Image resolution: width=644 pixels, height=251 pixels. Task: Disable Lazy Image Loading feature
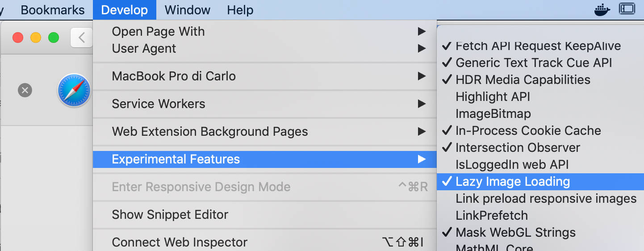pyautogui.click(x=512, y=182)
